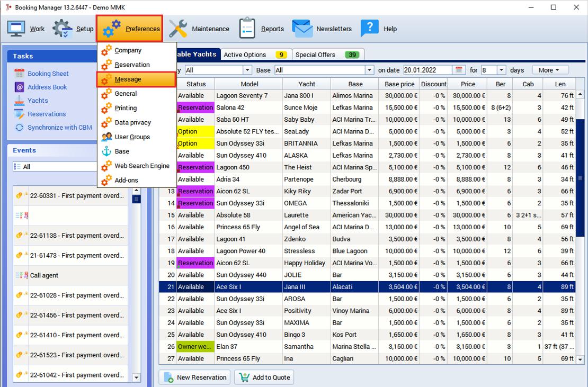
Task: Select row 26 Elan 37
Action: 368,347
